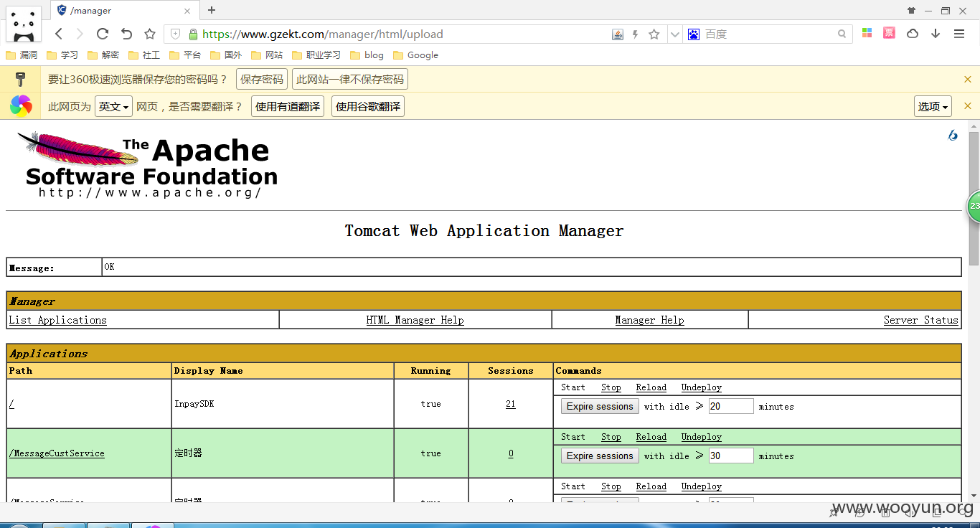Reload the InpaySDK application
This screenshot has height=528, width=980.
click(651, 387)
